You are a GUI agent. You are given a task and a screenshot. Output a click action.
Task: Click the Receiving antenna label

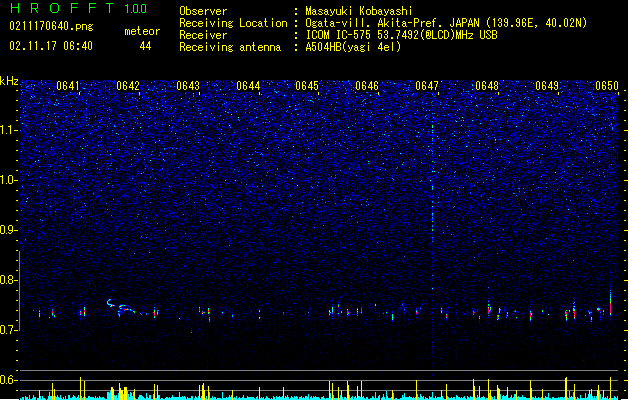point(230,47)
